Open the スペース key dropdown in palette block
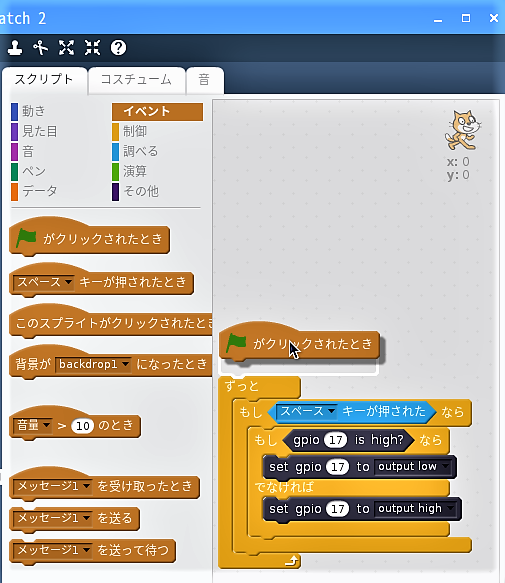The image size is (505, 583). coord(44,282)
